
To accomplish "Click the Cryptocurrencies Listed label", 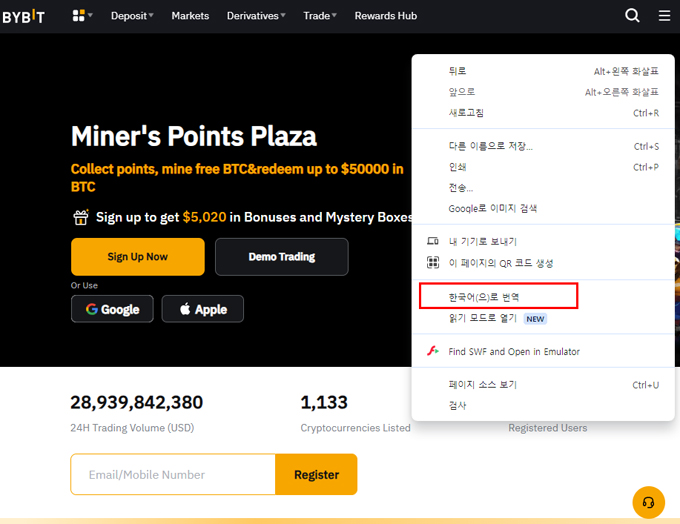I will (x=355, y=428).
